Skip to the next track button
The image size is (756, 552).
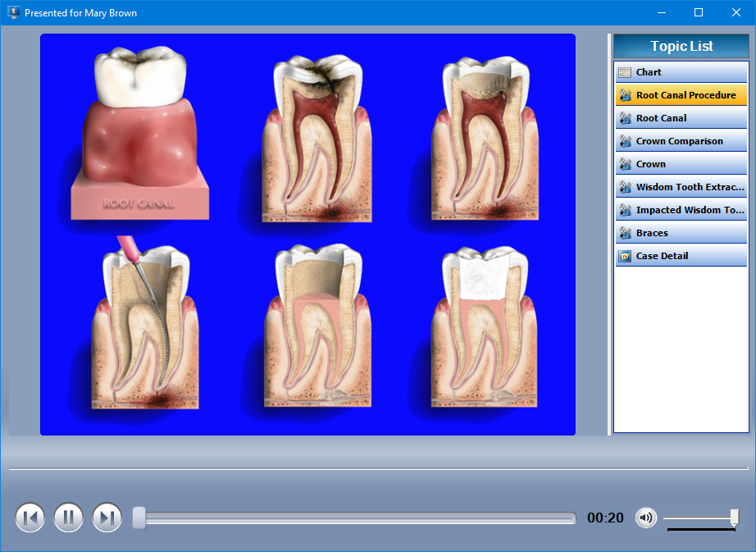coord(107,518)
